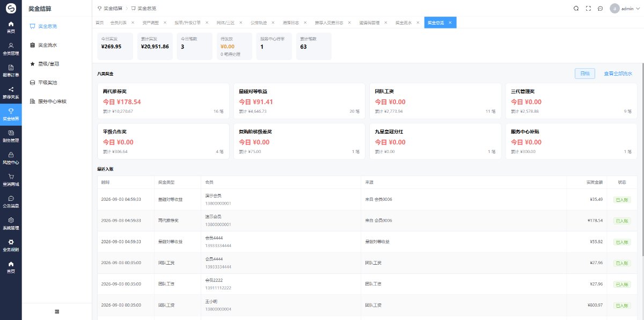Close the 奖金总览 tab
The image size is (644, 320).
coord(450,23)
